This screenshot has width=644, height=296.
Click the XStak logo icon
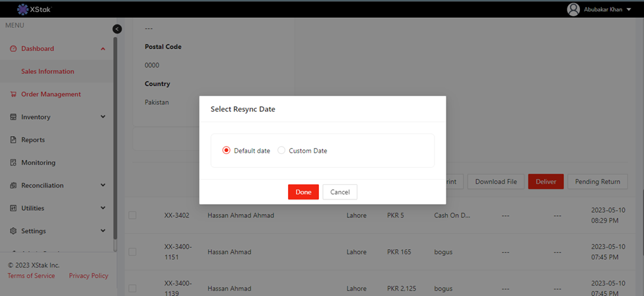[x=23, y=9]
